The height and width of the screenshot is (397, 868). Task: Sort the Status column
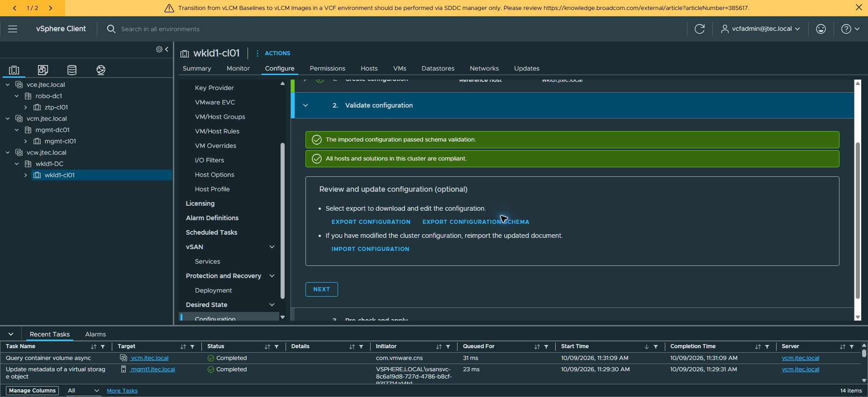coord(267,347)
